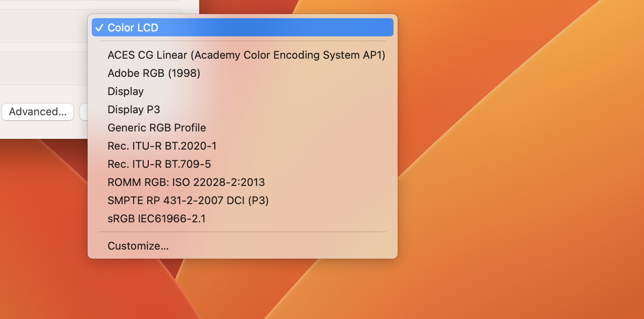This screenshot has width=644, height=319.
Task: Choose Rec. ITU-R BT.2020-1 profile
Action: (x=243, y=146)
